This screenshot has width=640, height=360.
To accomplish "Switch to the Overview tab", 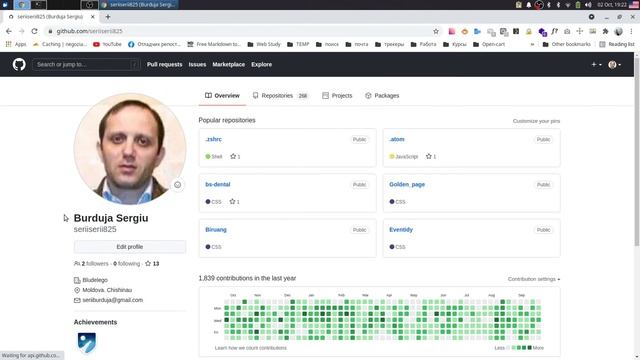I will point(222,96).
